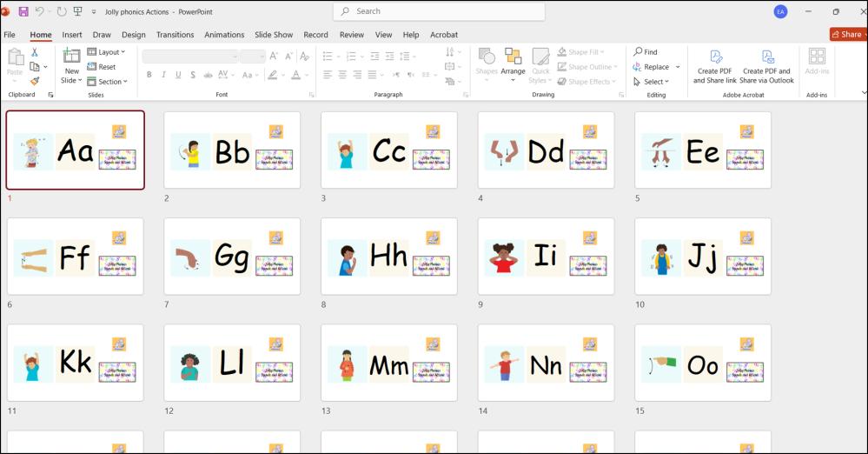Click the Quick Styles icon
The height and width of the screenshot is (454, 868).
point(540,57)
